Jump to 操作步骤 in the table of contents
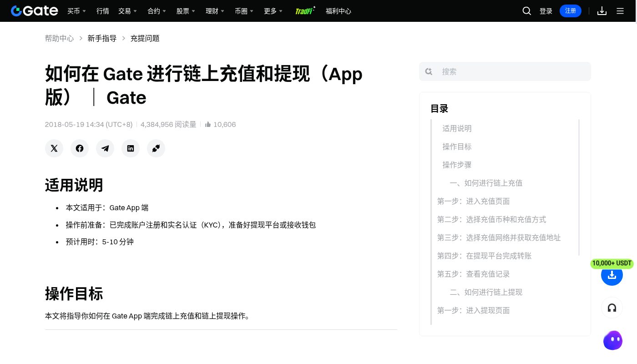This screenshot has width=637, height=364. [x=457, y=165]
